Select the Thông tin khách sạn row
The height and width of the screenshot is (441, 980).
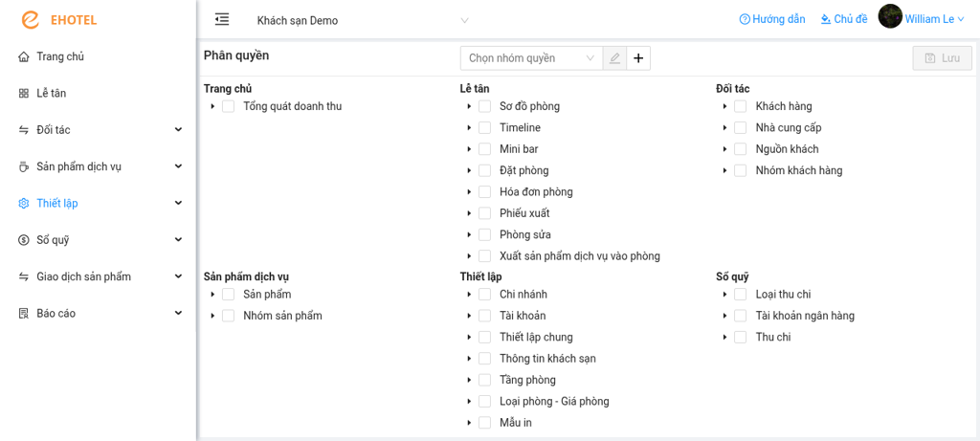pyautogui.click(x=547, y=359)
